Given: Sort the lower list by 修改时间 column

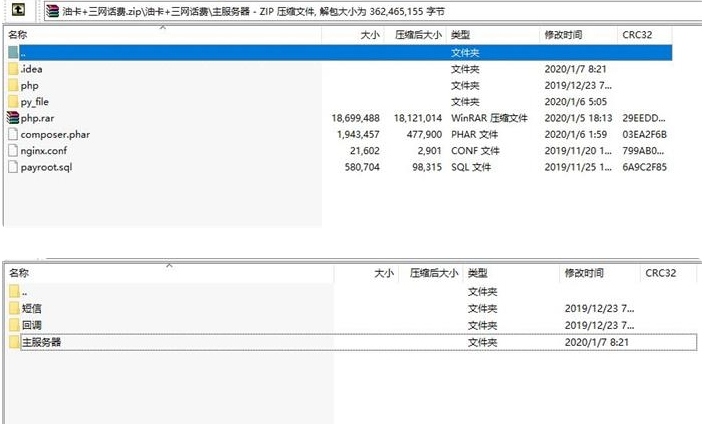Looking at the screenshot, I should (584, 273).
